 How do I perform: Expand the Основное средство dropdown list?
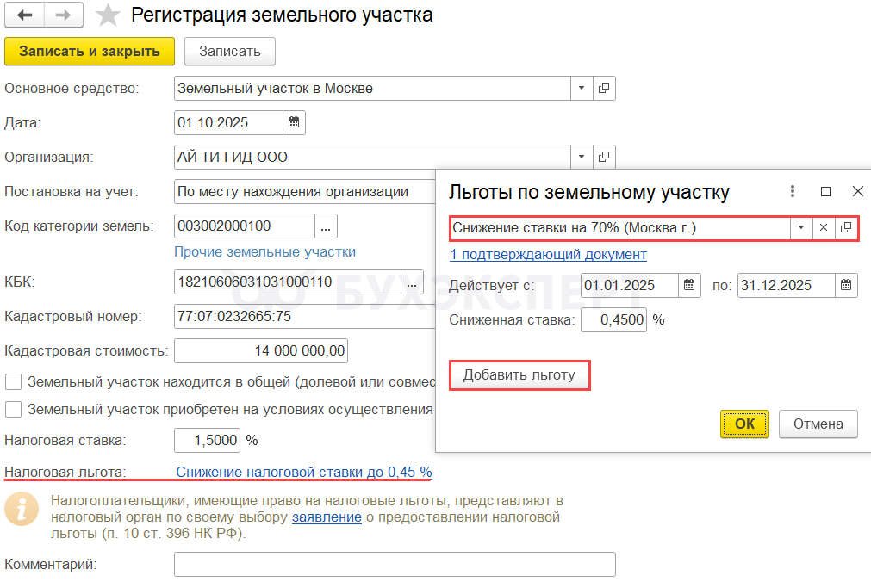[x=581, y=88]
